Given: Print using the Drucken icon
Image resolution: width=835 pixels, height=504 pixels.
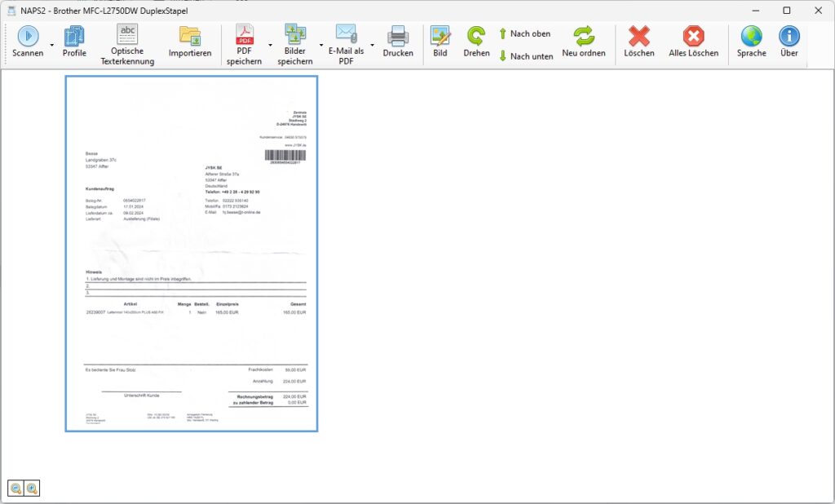Looking at the screenshot, I should coord(398,37).
